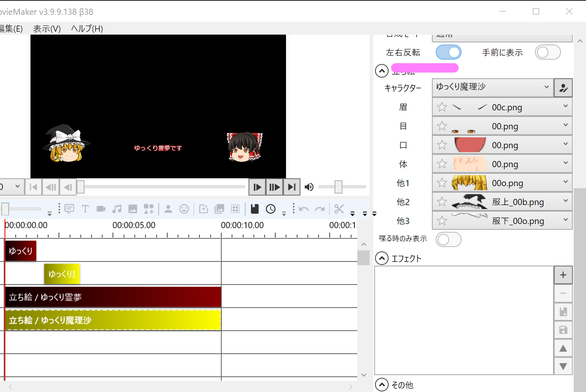
Task: Enable the 手前に表示 switch
Action: [548, 52]
